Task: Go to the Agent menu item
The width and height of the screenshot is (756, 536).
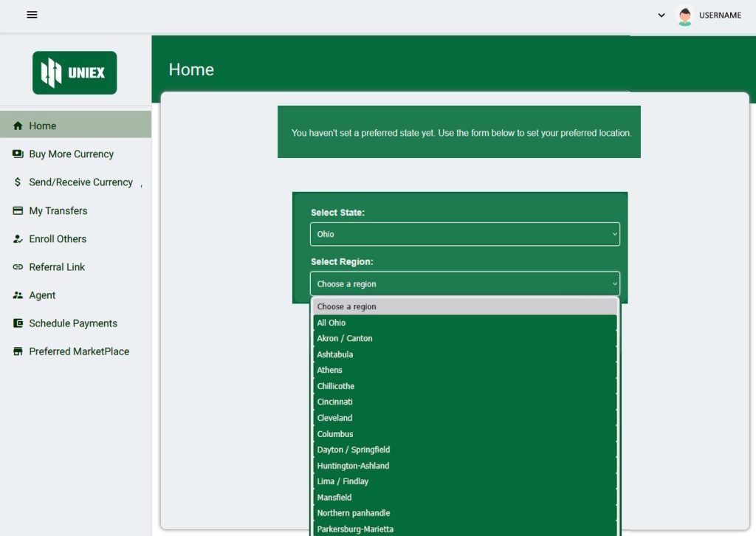Action: click(x=42, y=295)
